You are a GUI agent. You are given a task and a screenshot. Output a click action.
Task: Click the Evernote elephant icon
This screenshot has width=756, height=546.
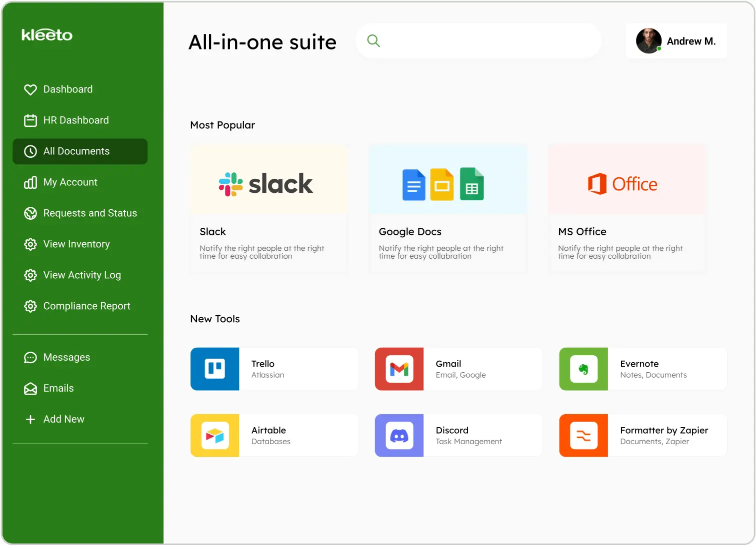pos(583,369)
